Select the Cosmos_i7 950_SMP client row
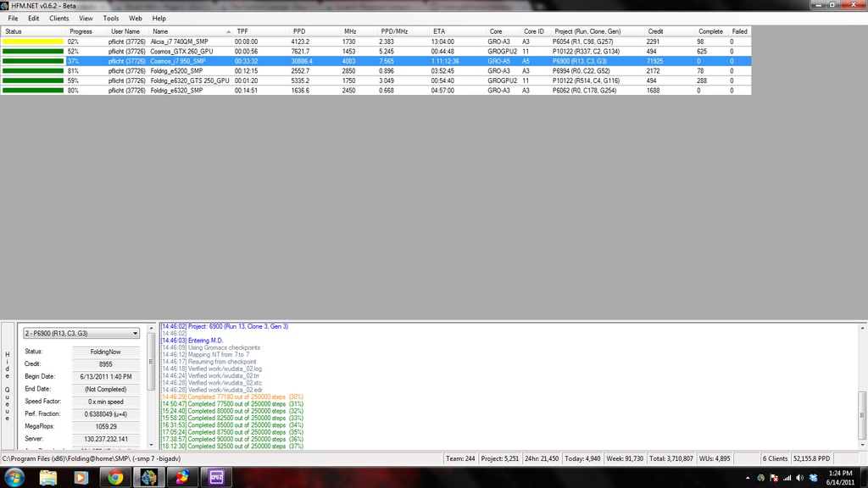The height and width of the screenshot is (488, 868). 376,61
